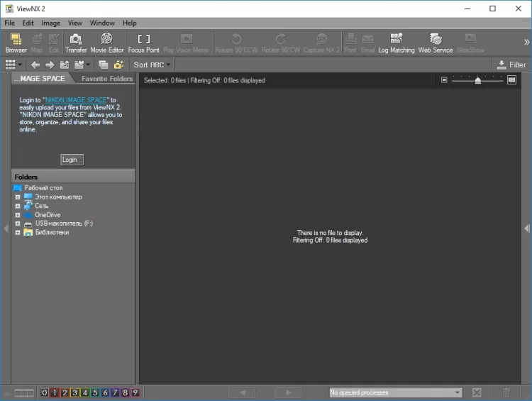This screenshot has width=532, height=401.
Task: Click the largest thumbnail size icon
Action: pos(511,80)
